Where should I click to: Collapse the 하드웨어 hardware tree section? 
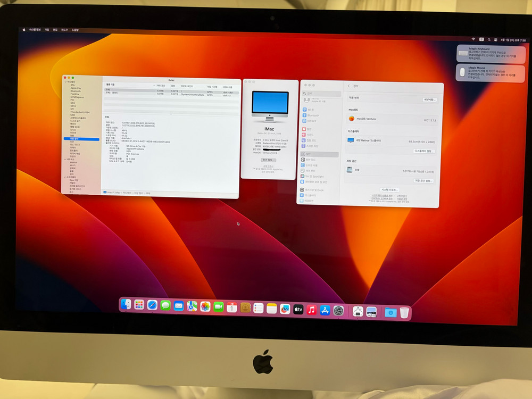coord(65,81)
